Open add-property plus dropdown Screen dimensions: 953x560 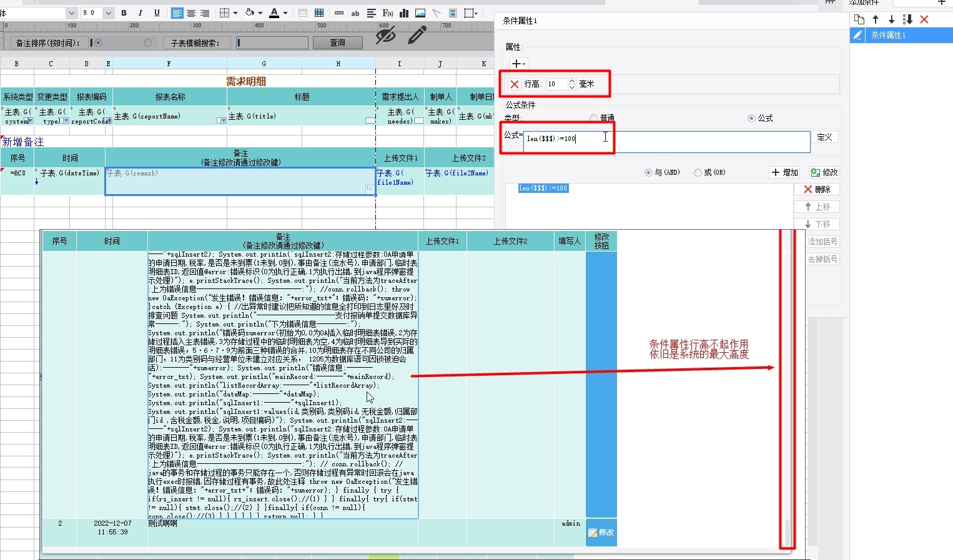[x=518, y=64]
